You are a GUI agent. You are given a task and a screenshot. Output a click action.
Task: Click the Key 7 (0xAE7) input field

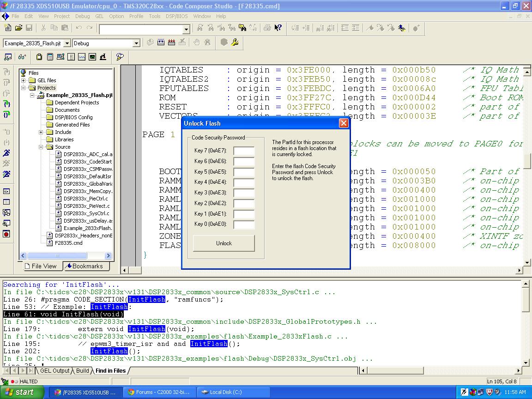(244, 151)
